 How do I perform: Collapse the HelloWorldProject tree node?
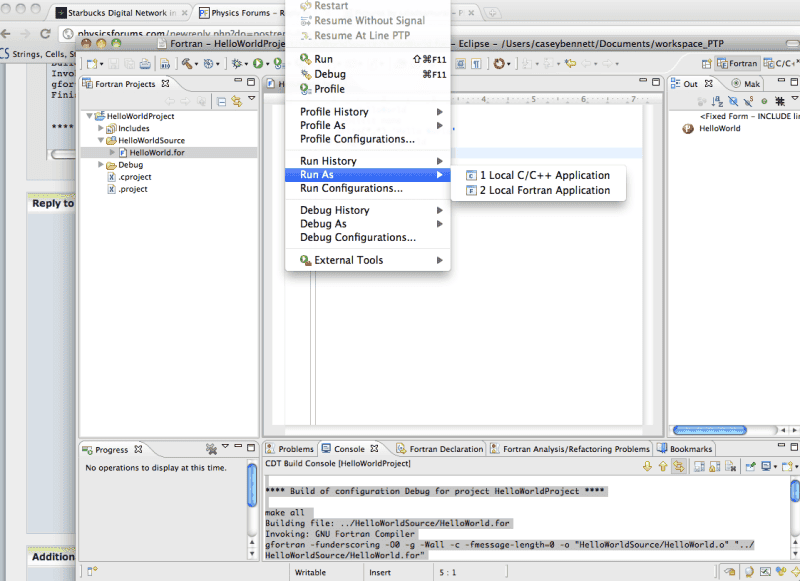click(x=91, y=116)
